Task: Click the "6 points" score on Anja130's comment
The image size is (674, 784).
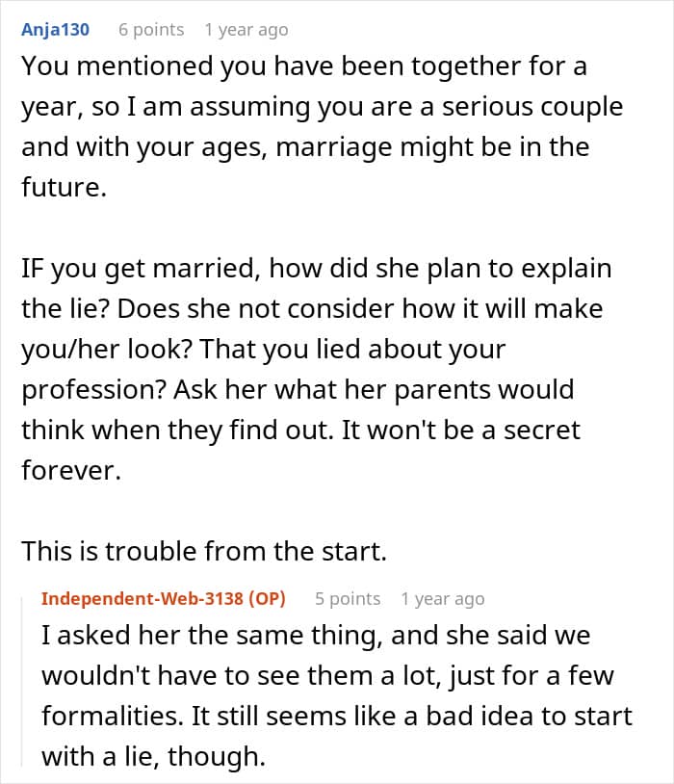Action: (150, 30)
